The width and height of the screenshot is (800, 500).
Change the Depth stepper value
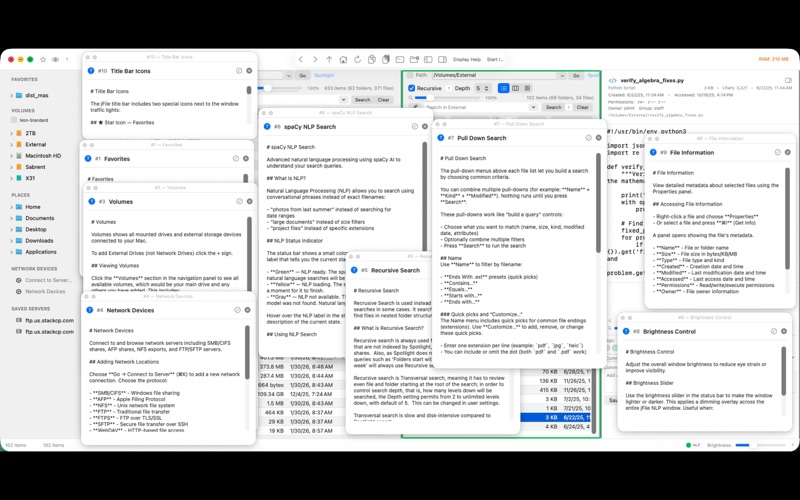tap(486, 88)
